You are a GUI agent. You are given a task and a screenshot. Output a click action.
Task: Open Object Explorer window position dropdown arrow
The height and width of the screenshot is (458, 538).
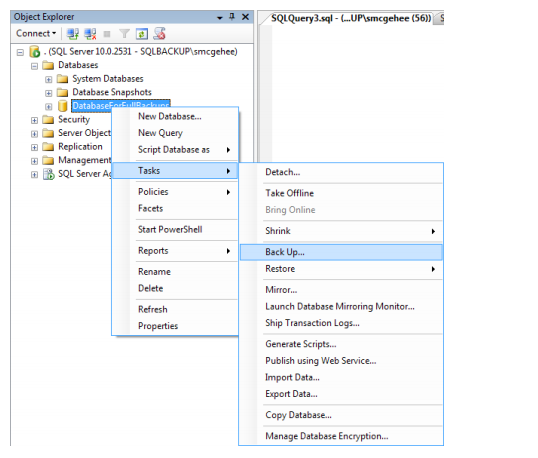coord(220,17)
